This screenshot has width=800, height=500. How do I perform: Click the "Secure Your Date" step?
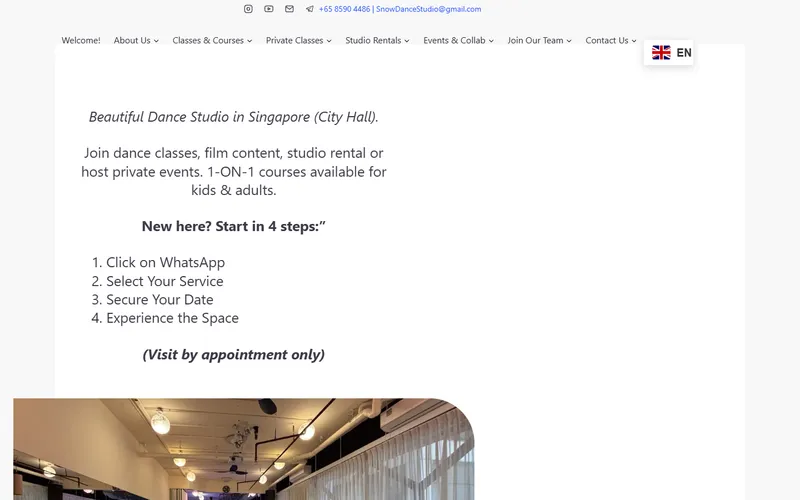coord(160,299)
